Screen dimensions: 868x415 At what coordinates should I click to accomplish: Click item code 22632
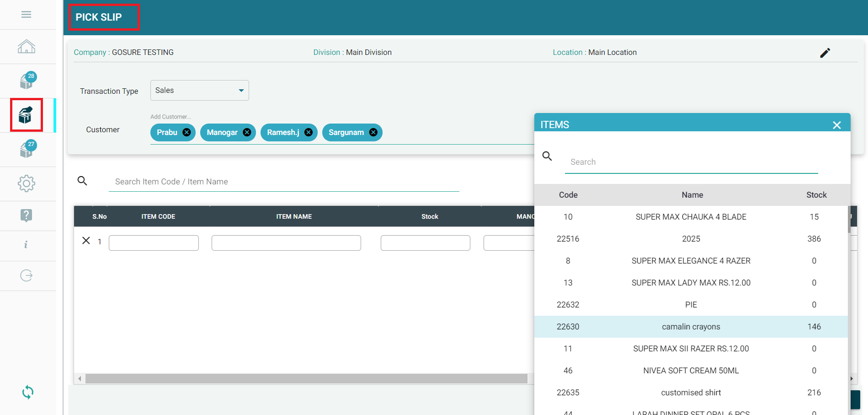(568, 305)
